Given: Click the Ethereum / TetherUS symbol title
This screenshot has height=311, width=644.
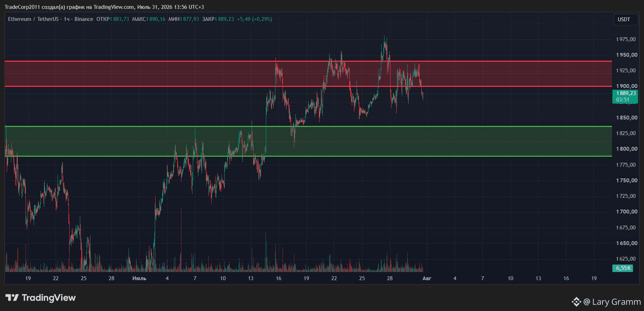Looking at the screenshot, I should point(33,19).
